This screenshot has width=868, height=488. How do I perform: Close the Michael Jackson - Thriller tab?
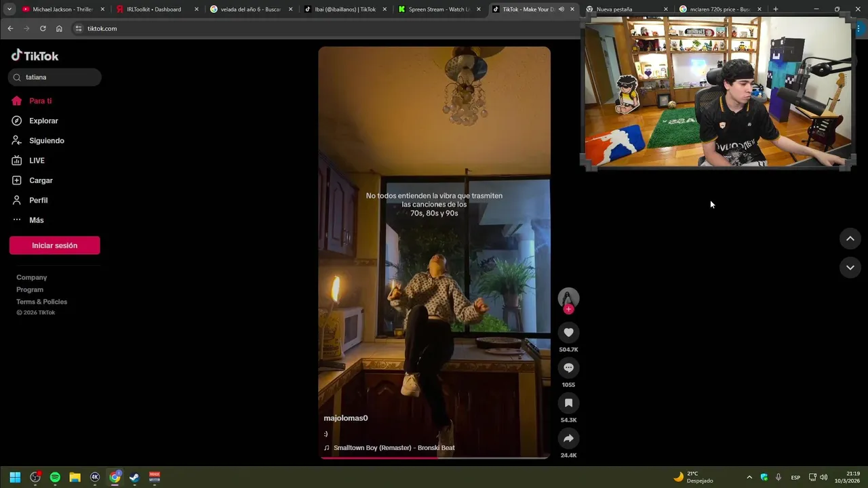(x=102, y=9)
